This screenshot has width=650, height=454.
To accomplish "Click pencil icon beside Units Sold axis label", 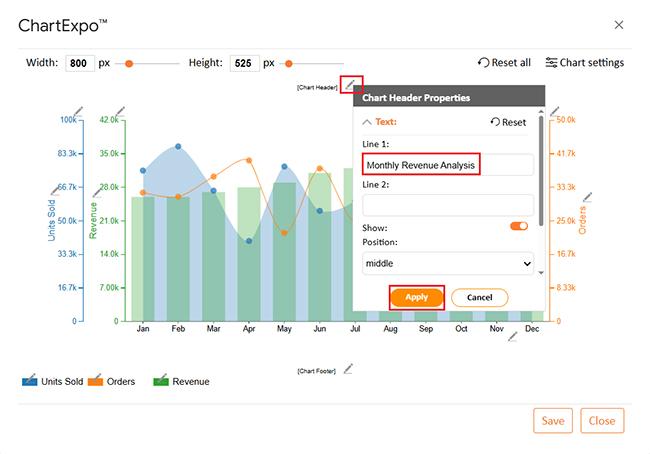I will tap(56, 189).
